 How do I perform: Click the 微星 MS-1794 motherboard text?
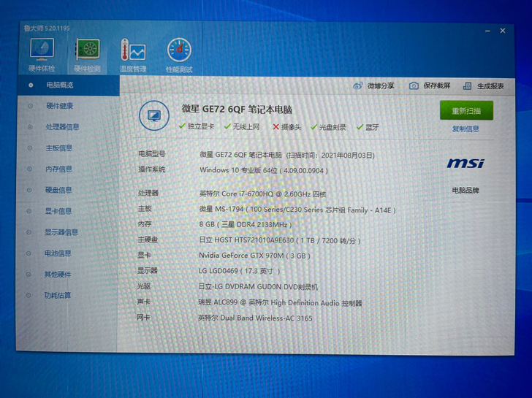tap(297, 210)
